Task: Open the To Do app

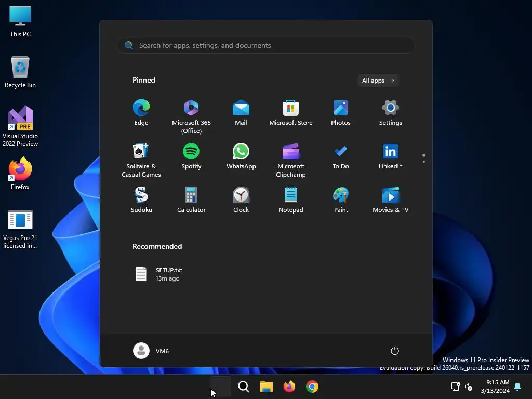Action: [x=341, y=157]
